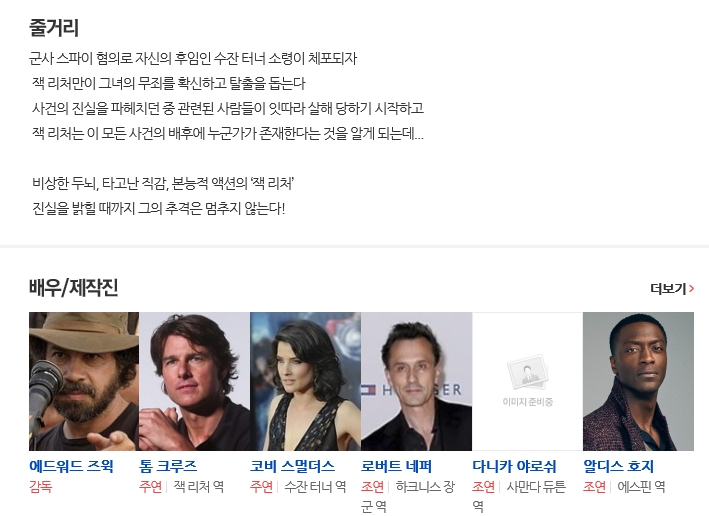
Task: Click the red chevron next to 더보기
Action: (691, 288)
